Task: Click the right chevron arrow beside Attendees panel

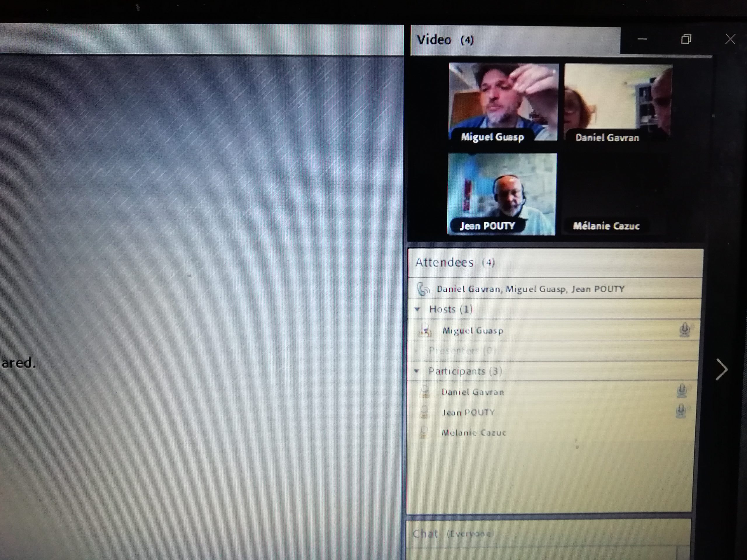Action: pos(722,370)
